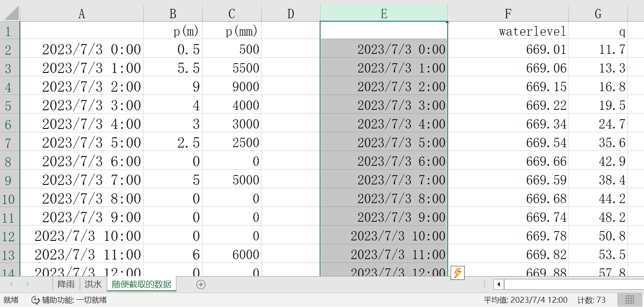Open the 降雨 sheet tab
This screenshot has width=644, height=307.
point(66,285)
